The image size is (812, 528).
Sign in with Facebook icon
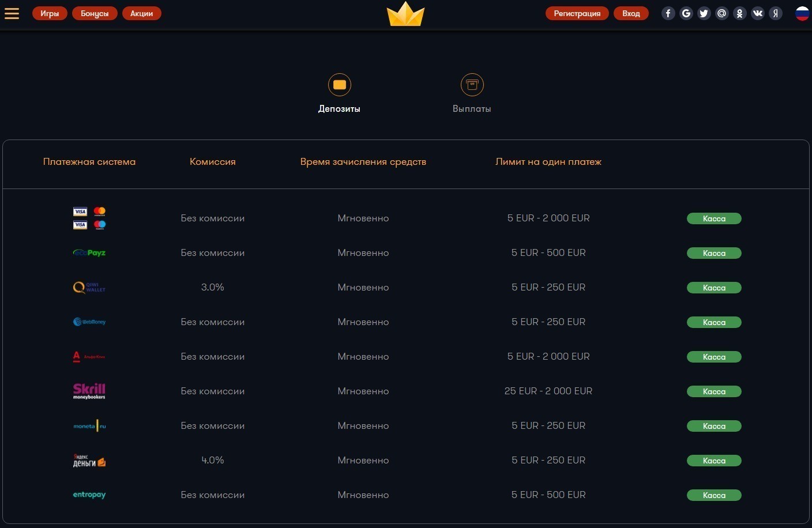tap(668, 13)
